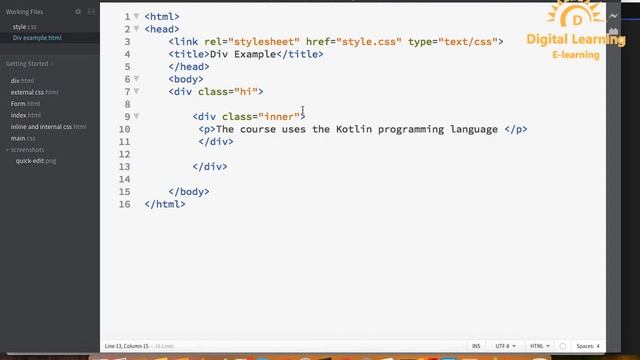Click the closing </html> tag on line 16
The height and width of the screenshot is (360, 640).
(165, 204)
